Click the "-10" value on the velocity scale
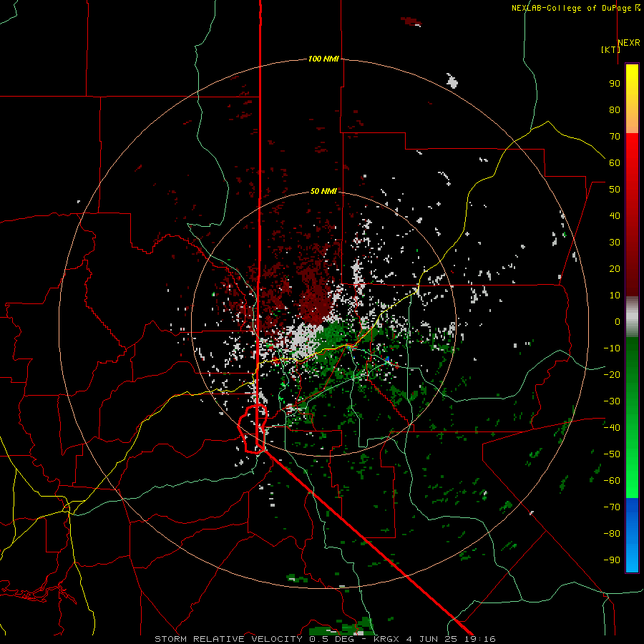This screenshot has height=644, width=644. pyautogui.click(x=612, y=348)
